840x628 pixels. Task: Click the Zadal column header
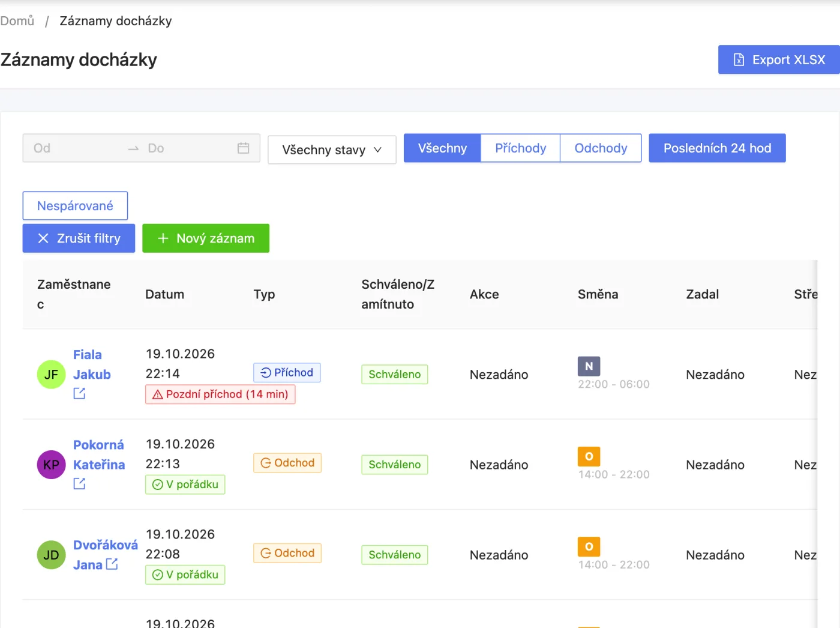[703, 294]
